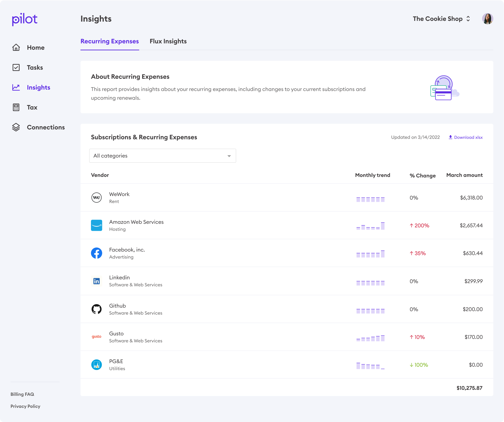Click the Gusto logo

tap(97, 337)
